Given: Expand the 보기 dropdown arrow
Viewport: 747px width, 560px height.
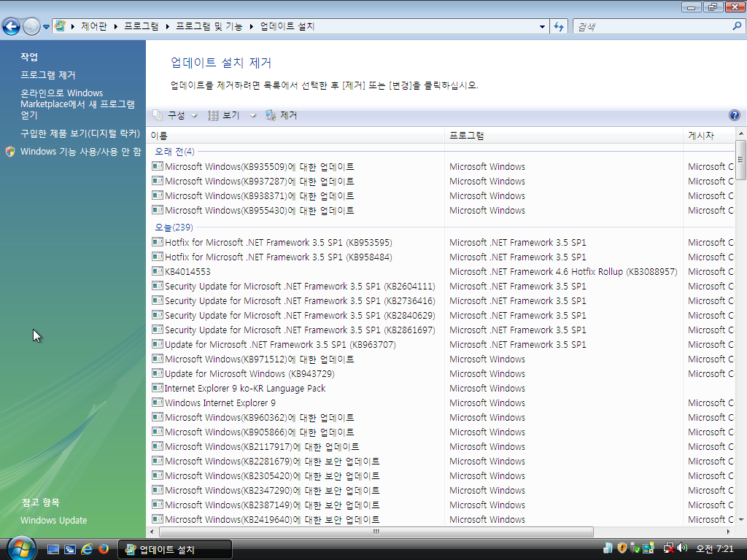Looking at the screenshot, I should pos(253,115).
